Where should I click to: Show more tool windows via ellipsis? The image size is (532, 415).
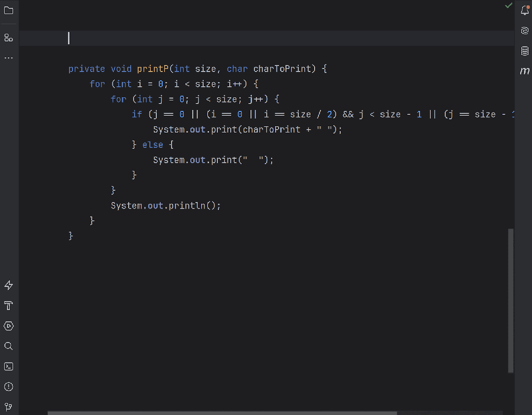click(8, 58)
